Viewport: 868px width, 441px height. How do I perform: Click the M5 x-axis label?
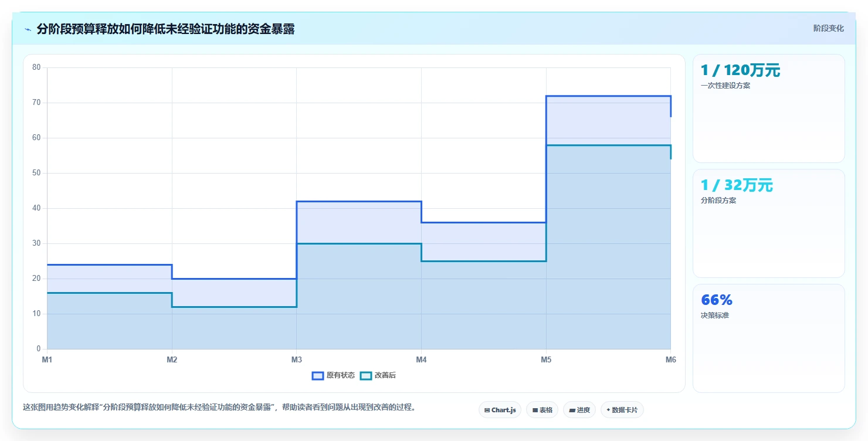546,359
